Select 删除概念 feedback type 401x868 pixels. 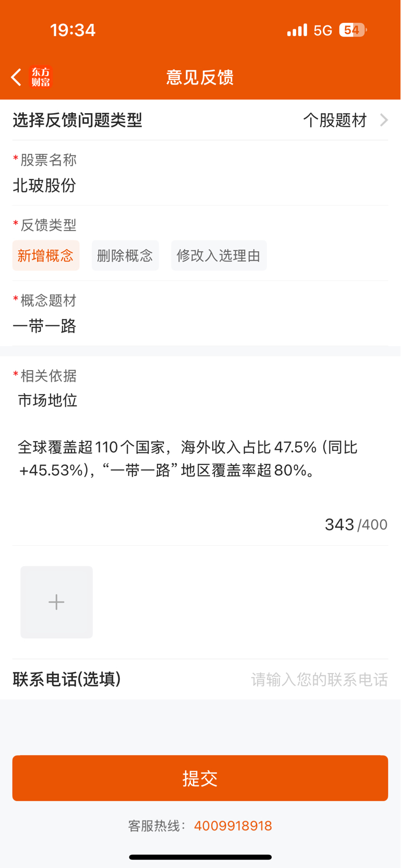(x=125, y=255)
